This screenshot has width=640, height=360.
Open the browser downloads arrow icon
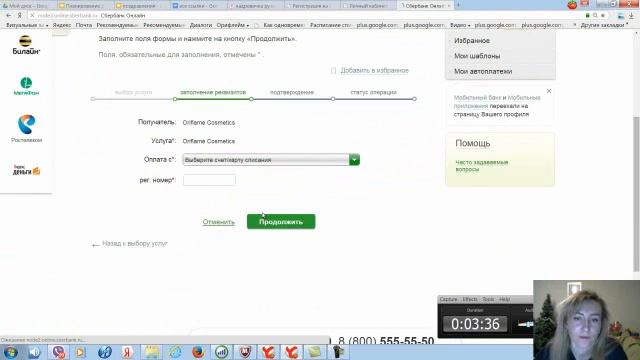coord(631,16)
